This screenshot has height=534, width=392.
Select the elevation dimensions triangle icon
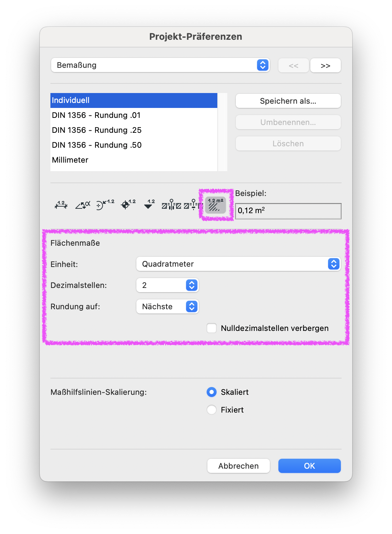(149, 205)
